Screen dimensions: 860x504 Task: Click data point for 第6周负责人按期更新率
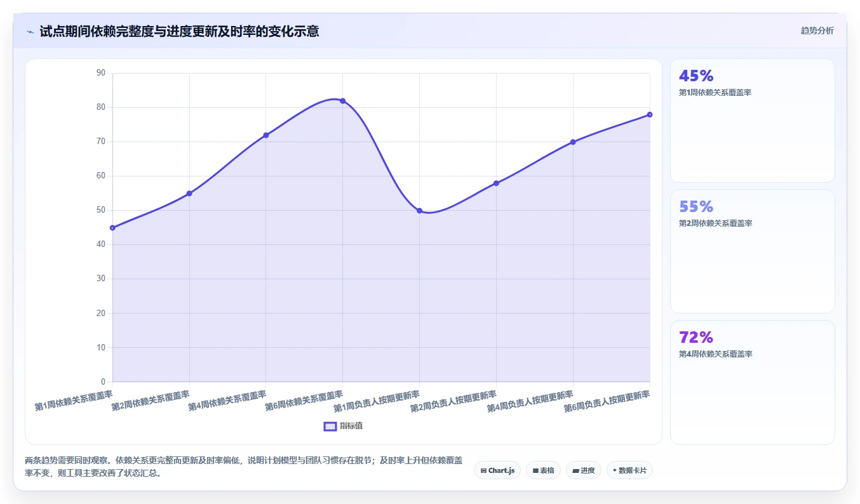tap(650, 115)
